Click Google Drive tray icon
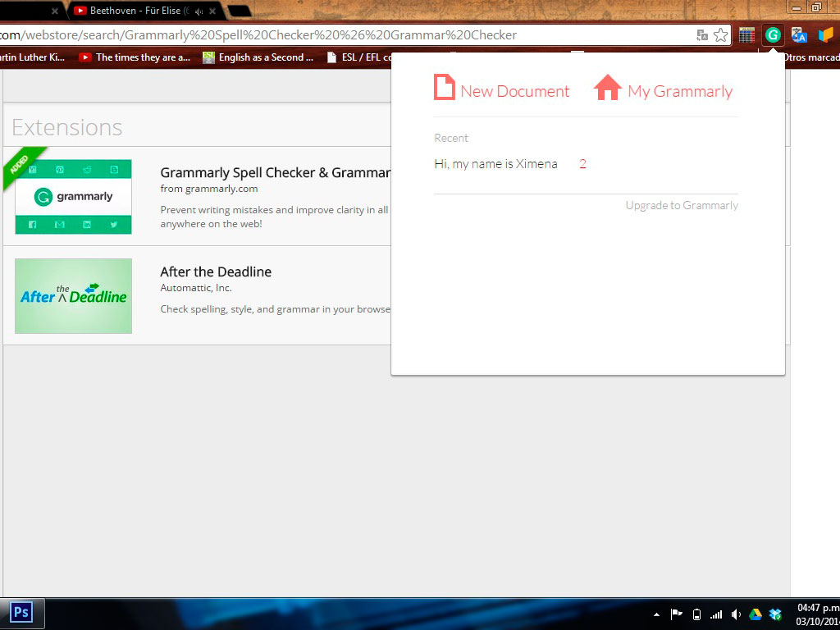 click(x=756, y=614)
